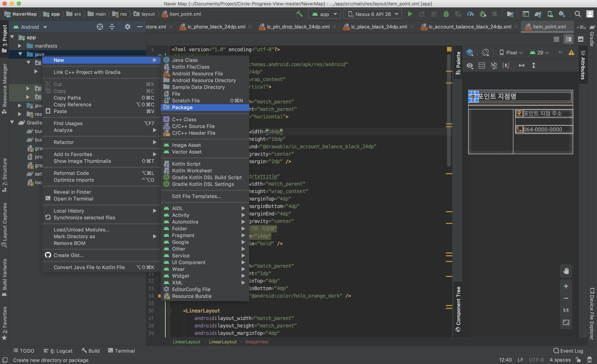Toggle view options eye icon in preview
597x364 pixels.
(470, 66)
